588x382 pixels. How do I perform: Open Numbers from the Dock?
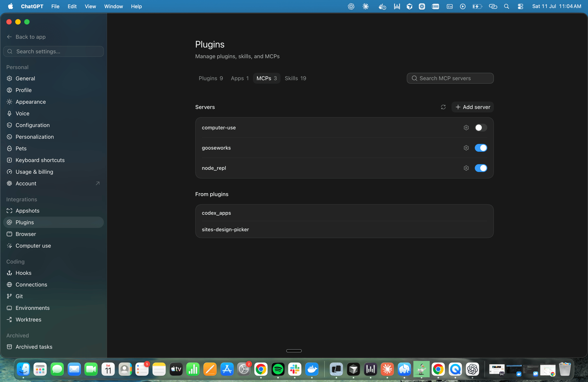click(x=193, y=369)
